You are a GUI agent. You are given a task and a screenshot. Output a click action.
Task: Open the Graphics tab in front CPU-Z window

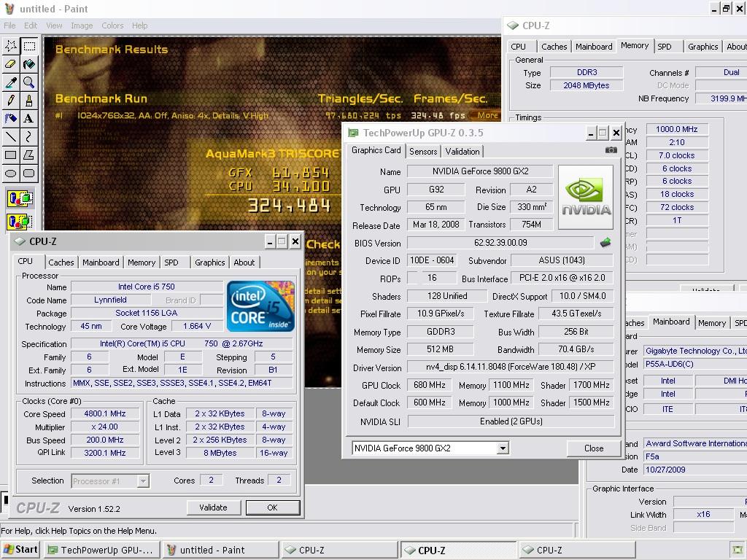pyautogui.click(x=209, y=262)
